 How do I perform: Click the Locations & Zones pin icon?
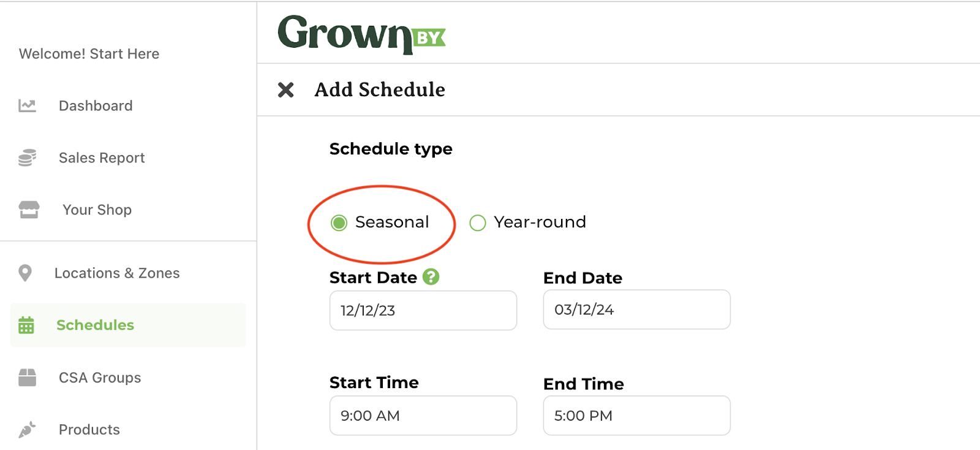25,273
